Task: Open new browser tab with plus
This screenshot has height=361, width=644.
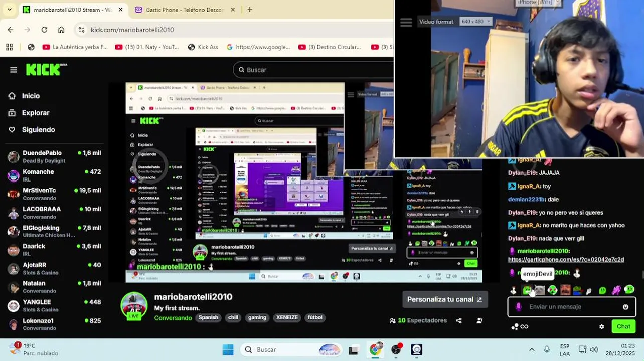Action: 250,10
